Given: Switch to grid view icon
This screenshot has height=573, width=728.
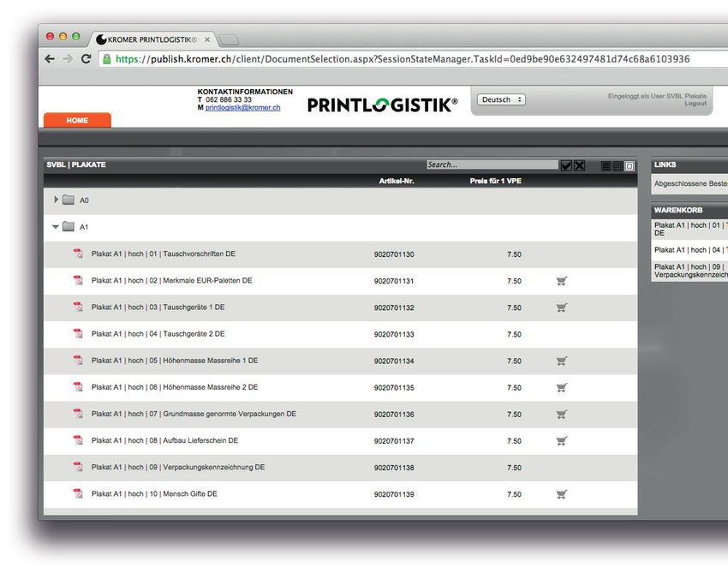Looking at the screenshot, I should click(x=618, y=166).
